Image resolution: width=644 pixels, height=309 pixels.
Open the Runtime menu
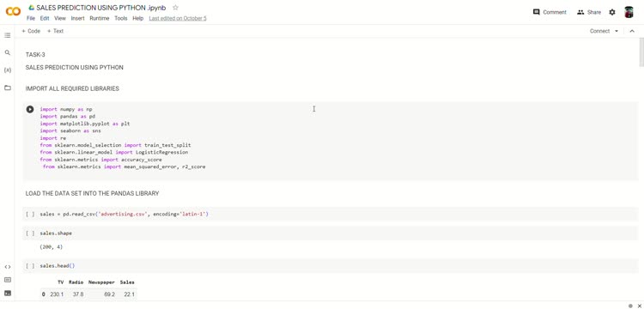coord(100,19)
